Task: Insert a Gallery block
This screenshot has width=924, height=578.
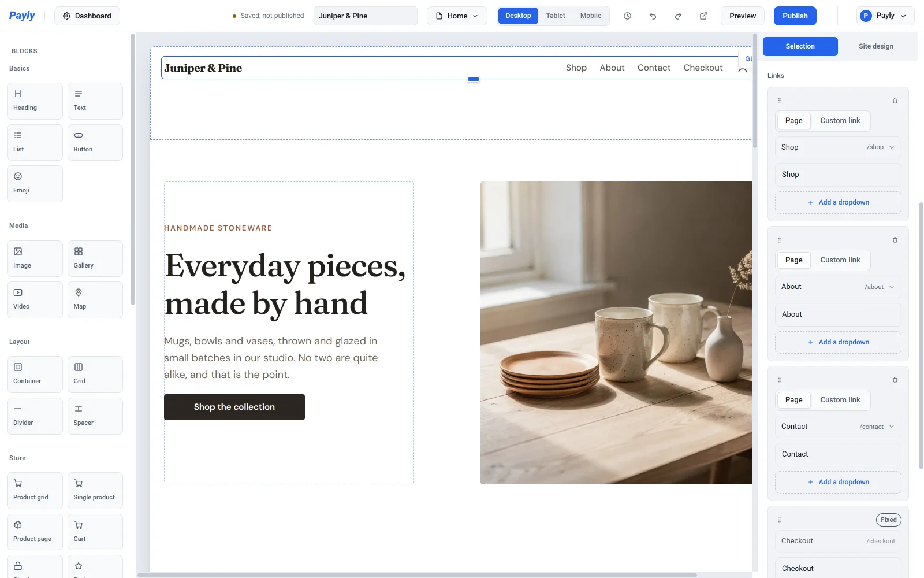Action: point(95,258)
